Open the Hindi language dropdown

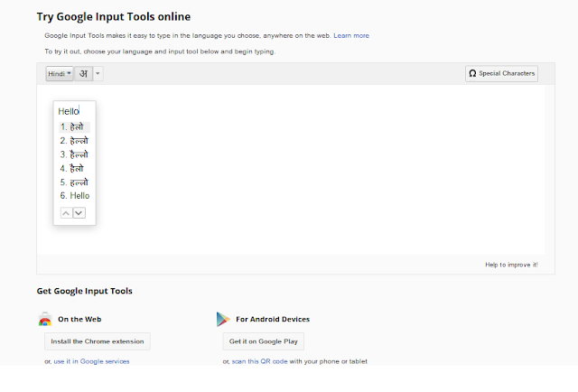[x=59, y=74]
